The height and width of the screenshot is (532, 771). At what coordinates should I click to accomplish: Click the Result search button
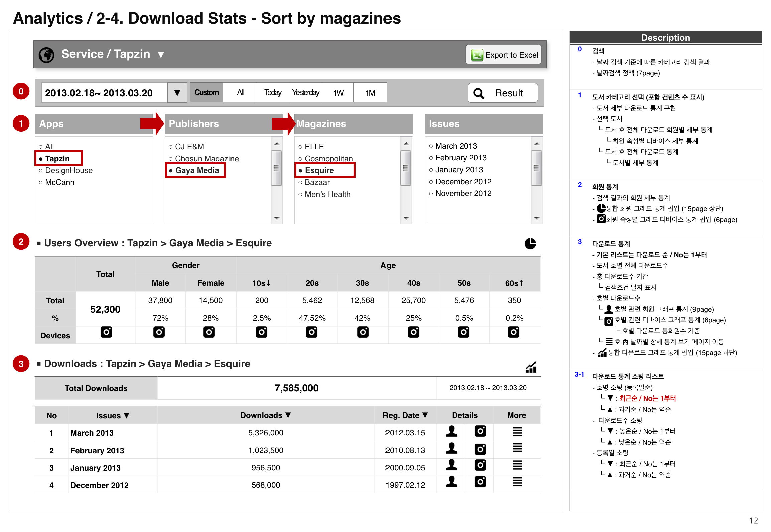pyautogui.click(x=503, y=93)
